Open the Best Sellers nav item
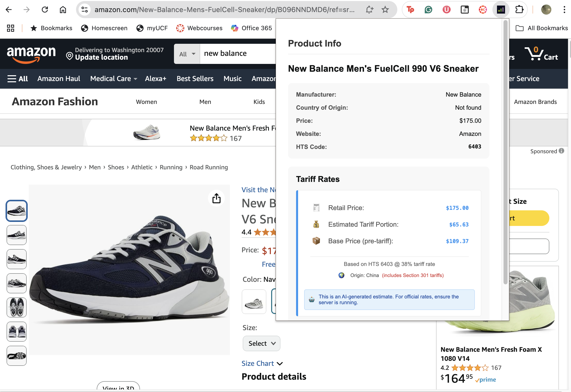This screenshot has width=571, height=392. [x=195, y=79]
